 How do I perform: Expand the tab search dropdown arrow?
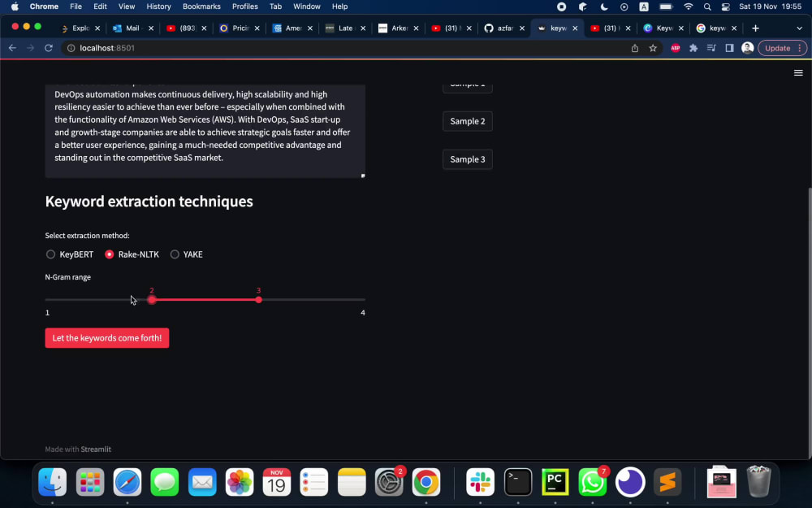click(799, 27)
